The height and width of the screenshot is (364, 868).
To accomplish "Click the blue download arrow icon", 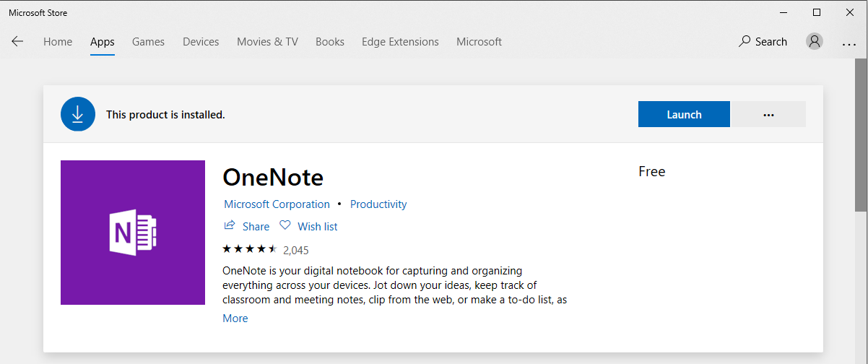I will (78, 114).
